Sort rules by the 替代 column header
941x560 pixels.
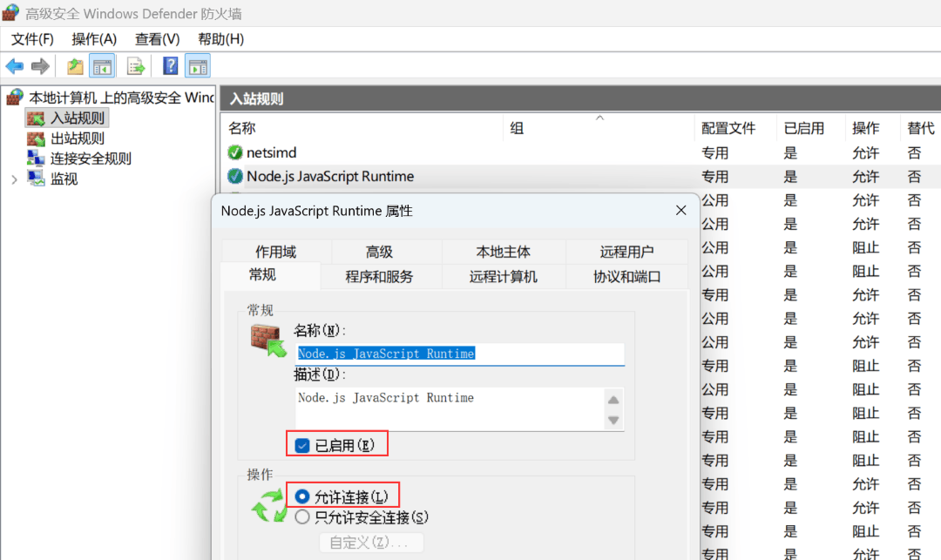coord(920,128)
